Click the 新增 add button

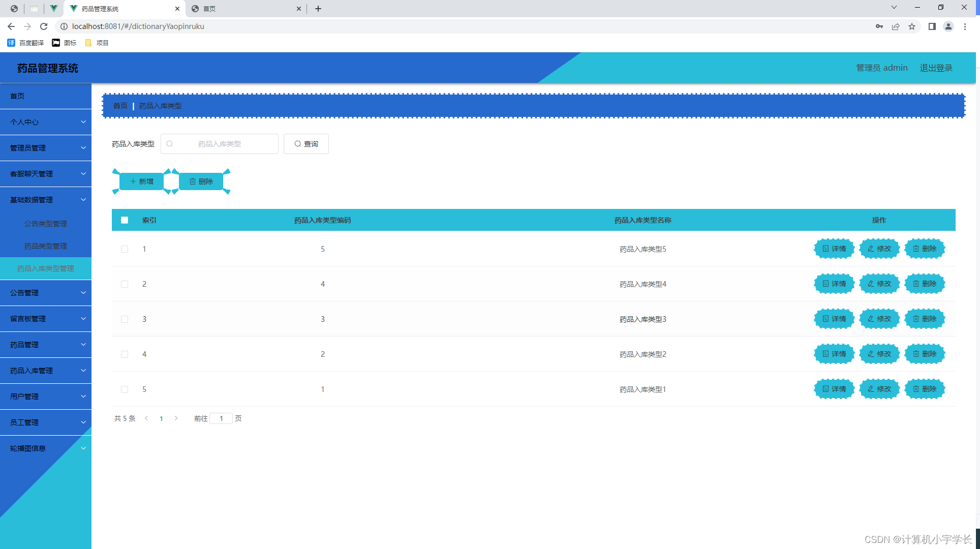tap(142, 181)
